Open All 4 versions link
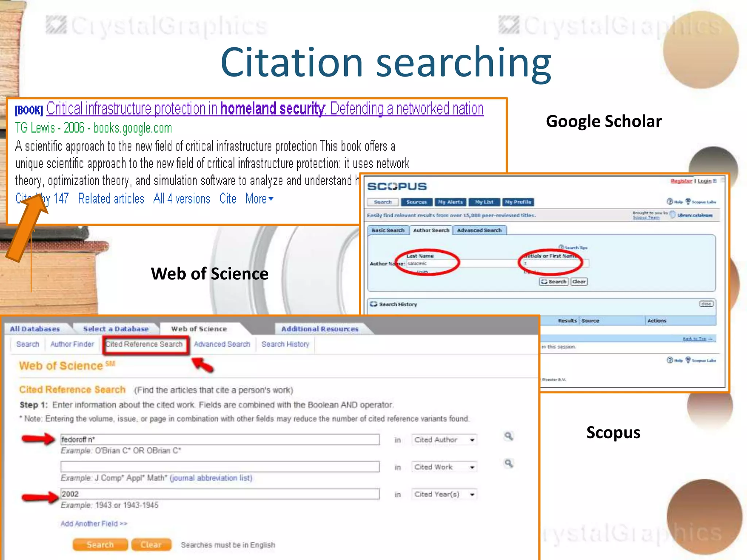 coord(182,199)
